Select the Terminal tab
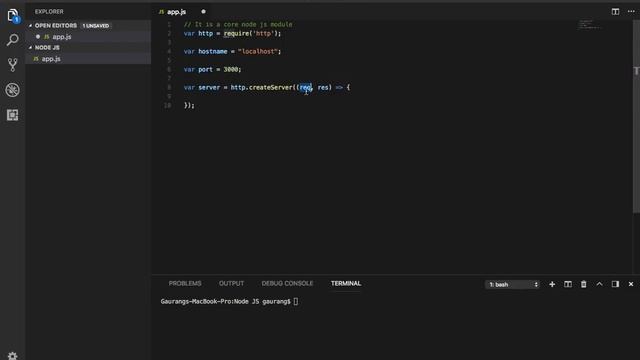Viewport: 640px width, 360px height. [x=346, y=283]
